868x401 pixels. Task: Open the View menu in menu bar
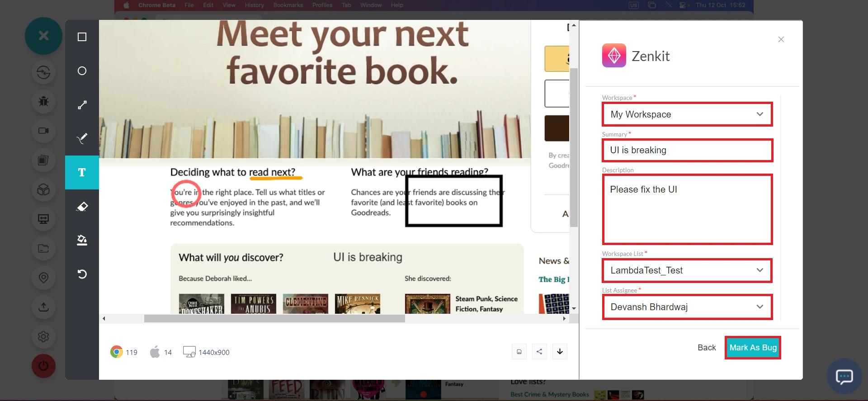coord(229,5)
